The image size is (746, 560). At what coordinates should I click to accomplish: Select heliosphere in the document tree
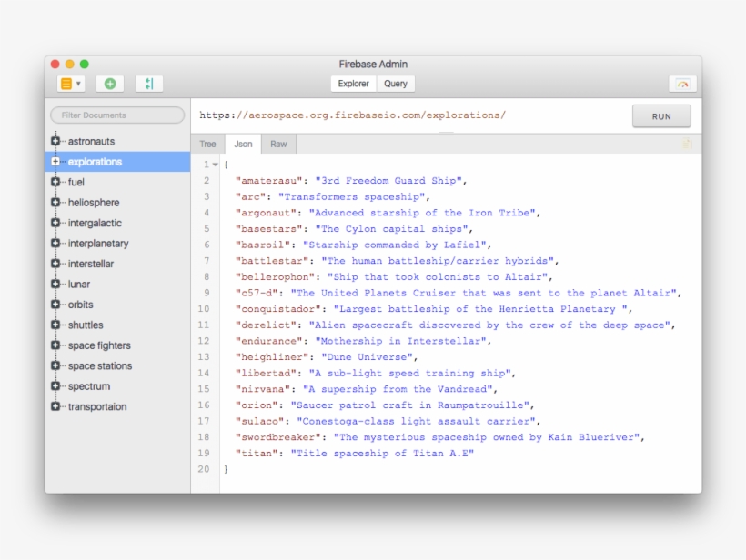pyautogui.click(x=94, y=203)
